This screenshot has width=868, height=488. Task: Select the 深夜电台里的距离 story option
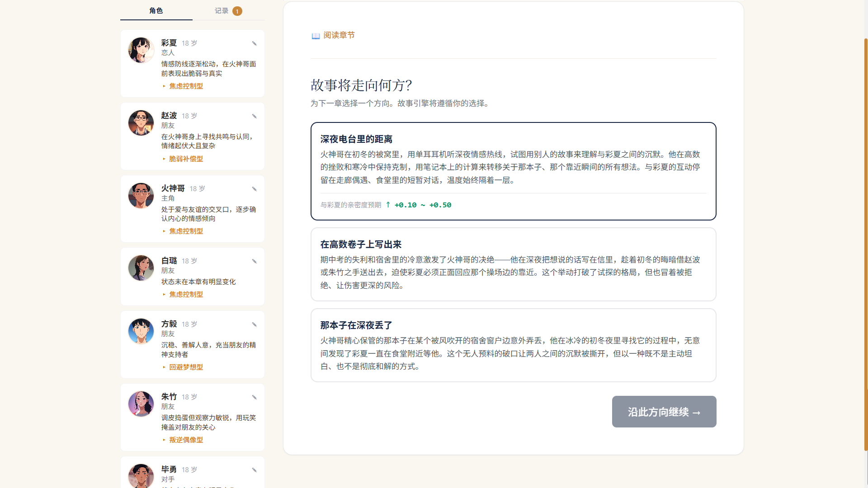click(514, 171)
